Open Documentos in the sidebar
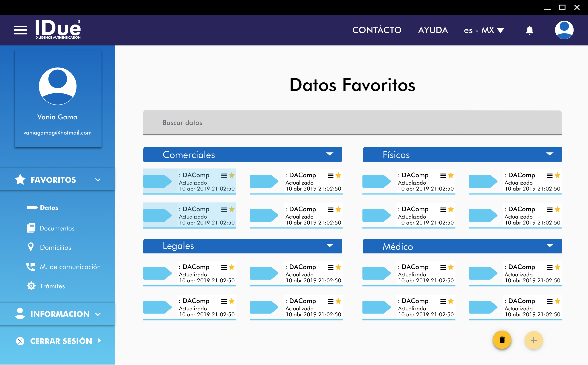Image resolution: width=588 pixels, height=365 pixels. click(x=57, y=228)
